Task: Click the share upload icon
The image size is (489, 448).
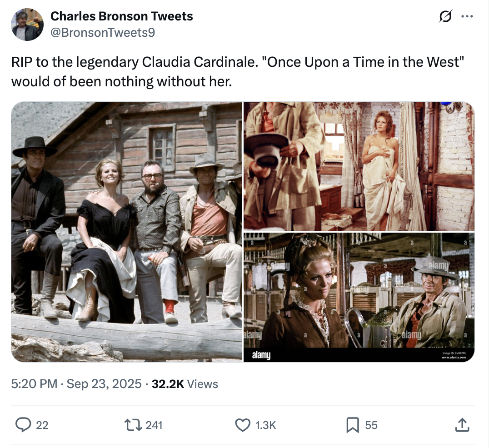Action: (461, 425)
